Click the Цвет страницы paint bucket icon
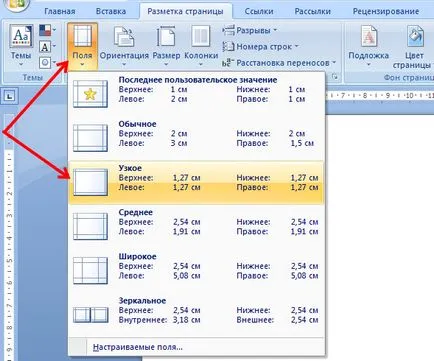 [x=415, y=36]
